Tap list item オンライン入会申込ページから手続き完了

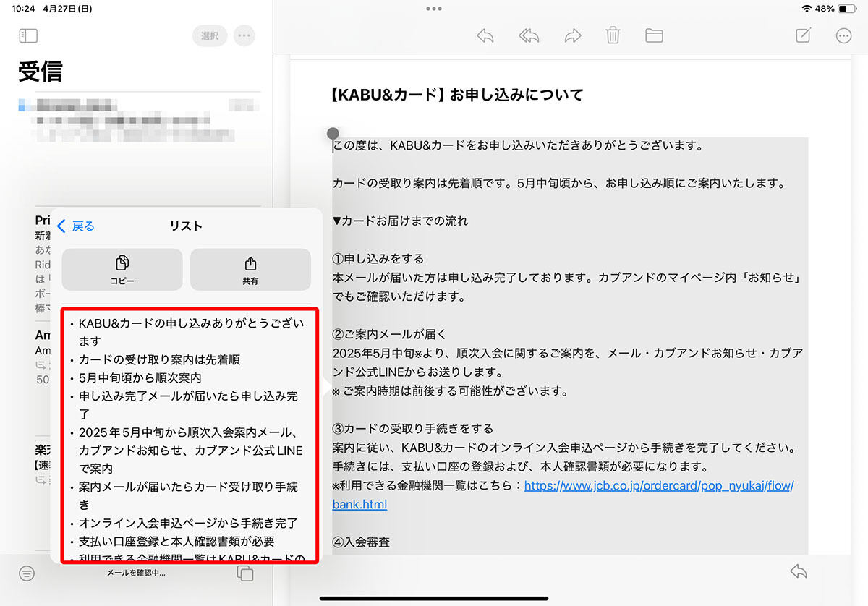click(x=188, y=523)
